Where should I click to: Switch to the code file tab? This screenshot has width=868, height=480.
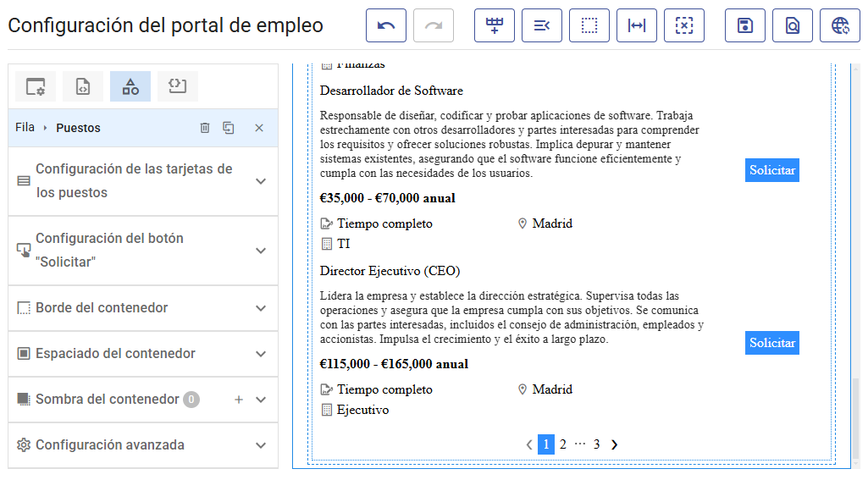tap(83, 86)
